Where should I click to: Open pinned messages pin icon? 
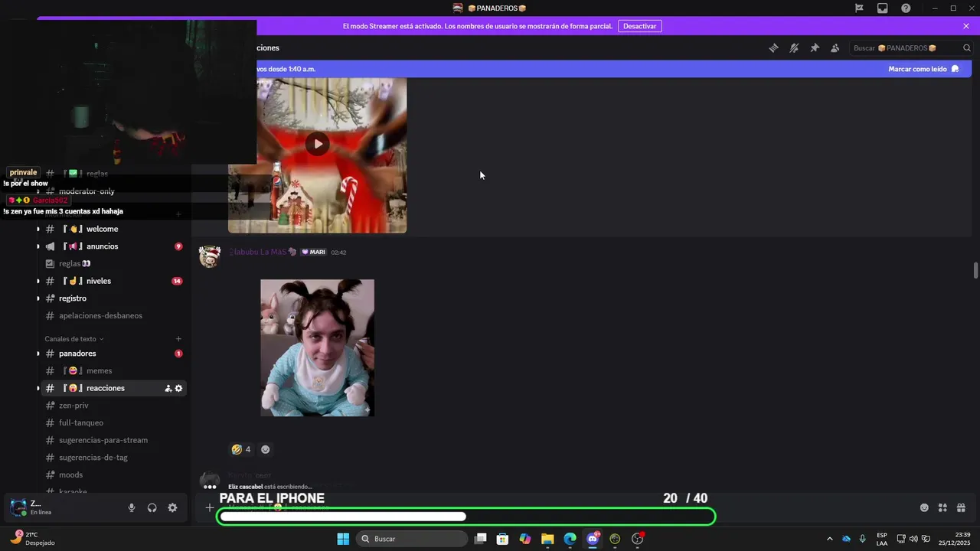click(x=815, y=47)
